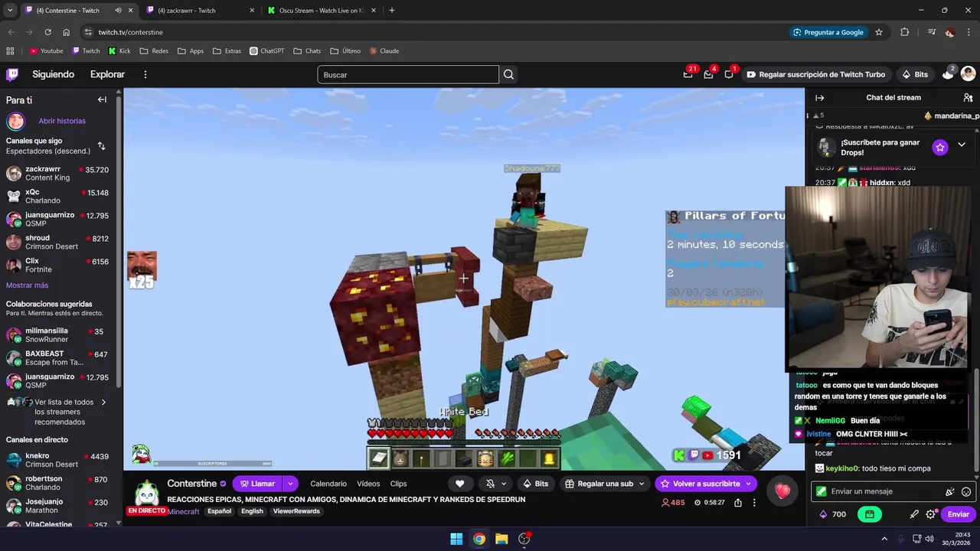Go to Siguiendo in top navigation
This screenshot has height=551, width=980.
[53, 74]
